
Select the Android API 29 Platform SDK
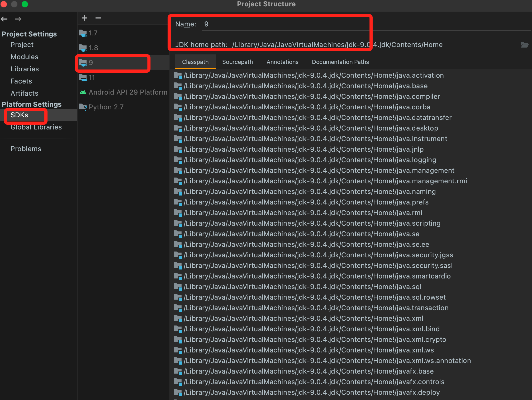point(128,92)
